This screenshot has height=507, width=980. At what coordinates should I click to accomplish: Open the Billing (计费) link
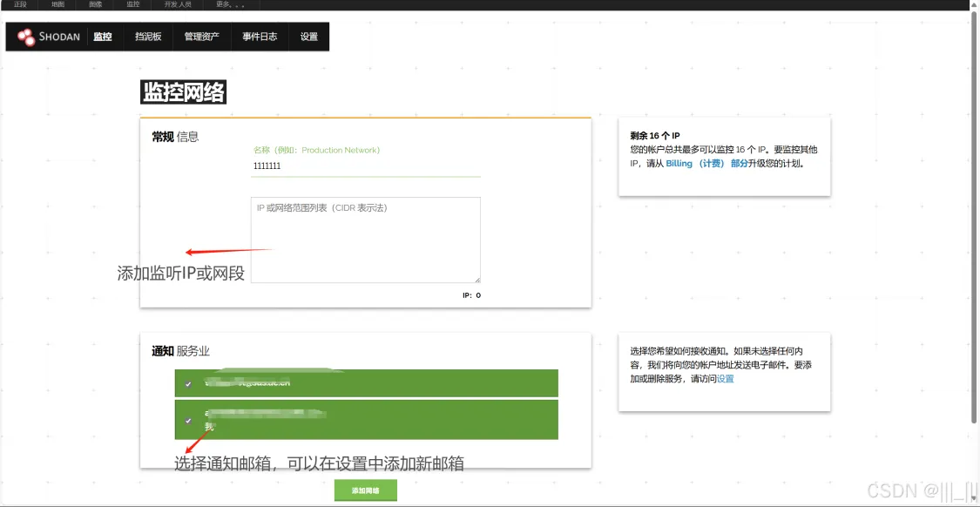pyautogui.click(x=706, y=163)
